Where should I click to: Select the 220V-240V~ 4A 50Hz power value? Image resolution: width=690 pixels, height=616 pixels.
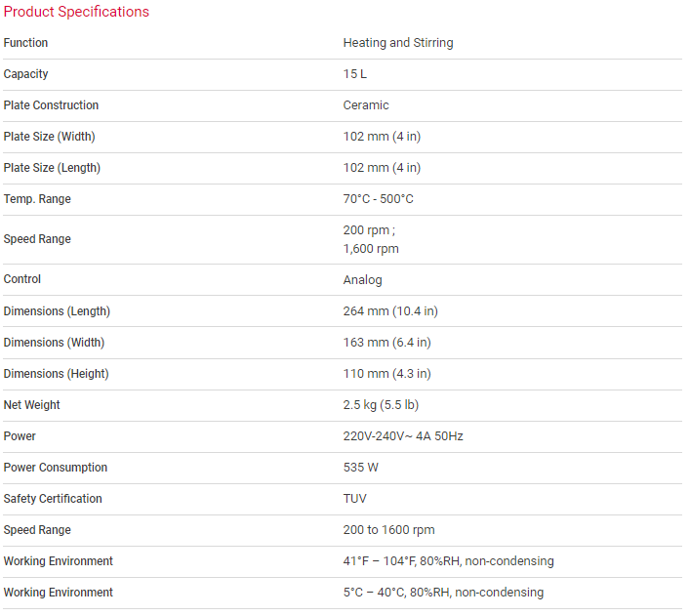(x=403, y=436)
